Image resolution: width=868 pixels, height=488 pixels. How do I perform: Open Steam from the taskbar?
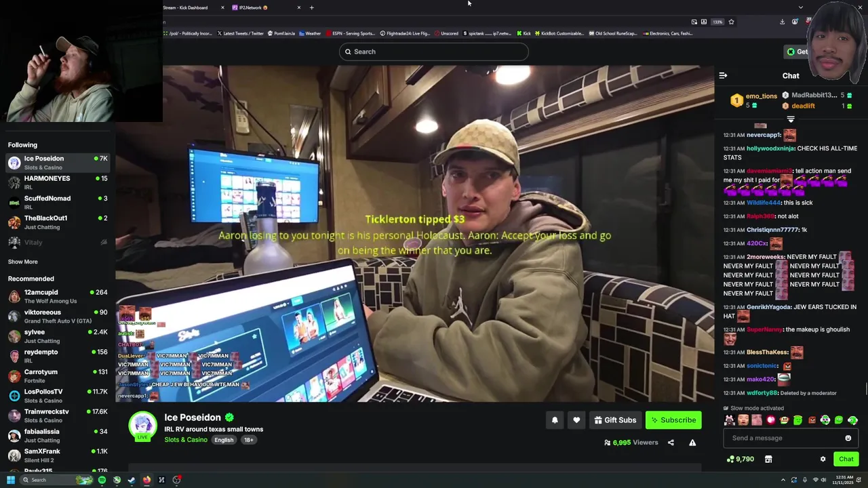point(132,480)
